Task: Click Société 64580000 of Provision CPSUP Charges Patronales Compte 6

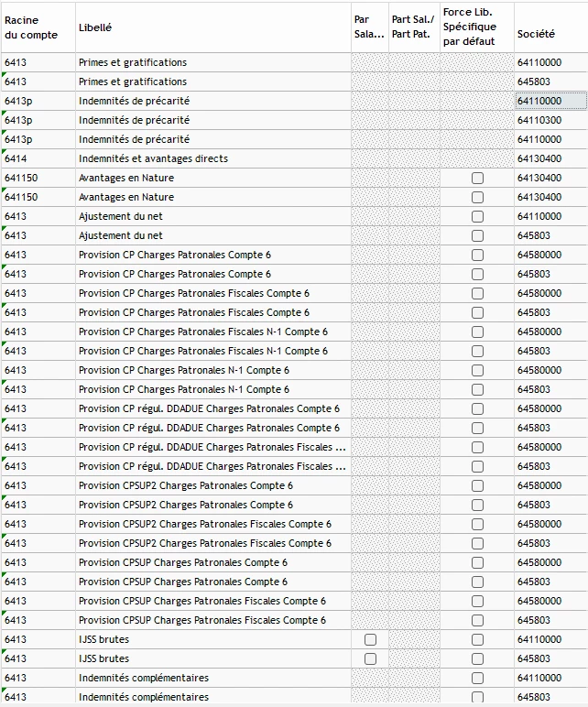Action: 551,562
